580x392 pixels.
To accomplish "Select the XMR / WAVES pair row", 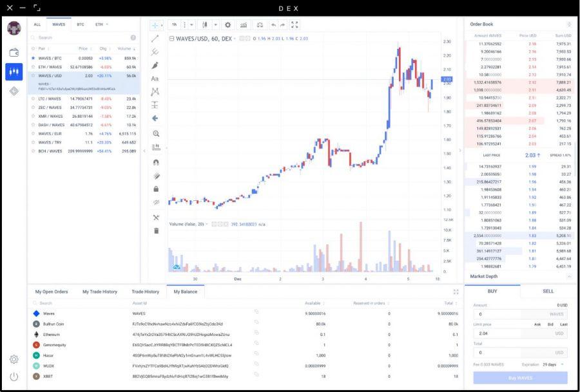I will tap(84, 117).
